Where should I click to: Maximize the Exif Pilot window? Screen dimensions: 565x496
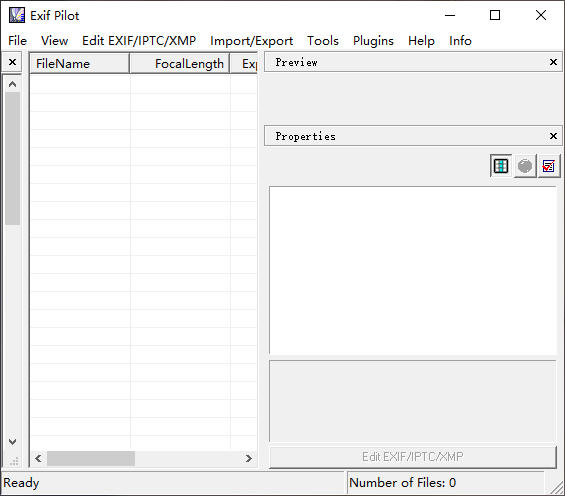pyautogui.click(x=495, y=15)
